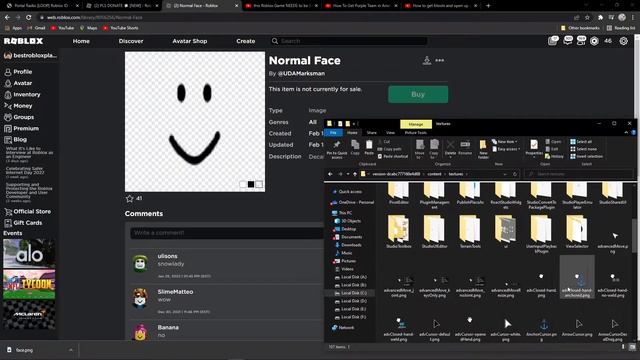Select the TerrainTools folder
The image size is (640, 360).
pos(470,231)
